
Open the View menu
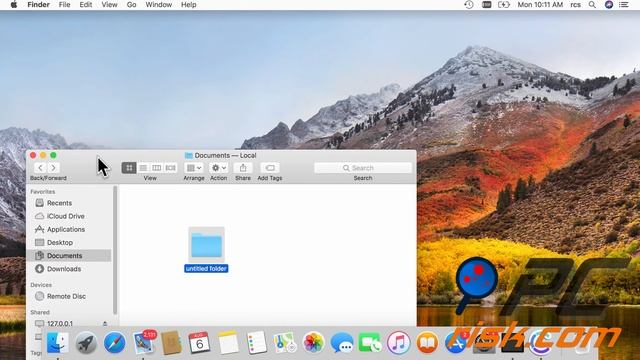[x=109, y=5]
